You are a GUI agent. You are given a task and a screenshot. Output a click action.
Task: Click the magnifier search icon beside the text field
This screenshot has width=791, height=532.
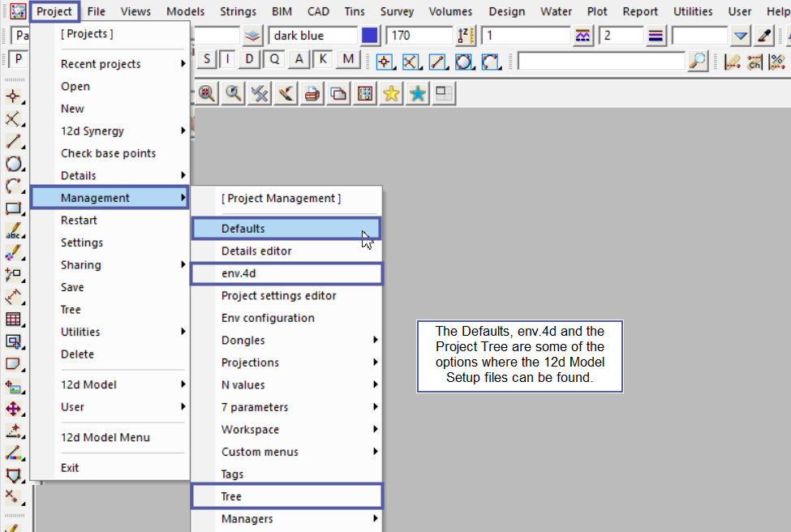coord(698,61)
